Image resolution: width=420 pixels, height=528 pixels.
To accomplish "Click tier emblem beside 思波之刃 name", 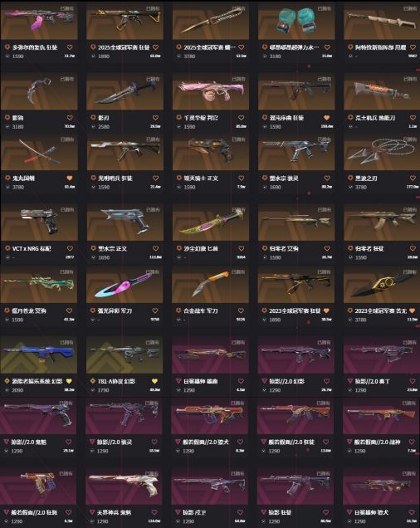I will (x=350, y=178).
